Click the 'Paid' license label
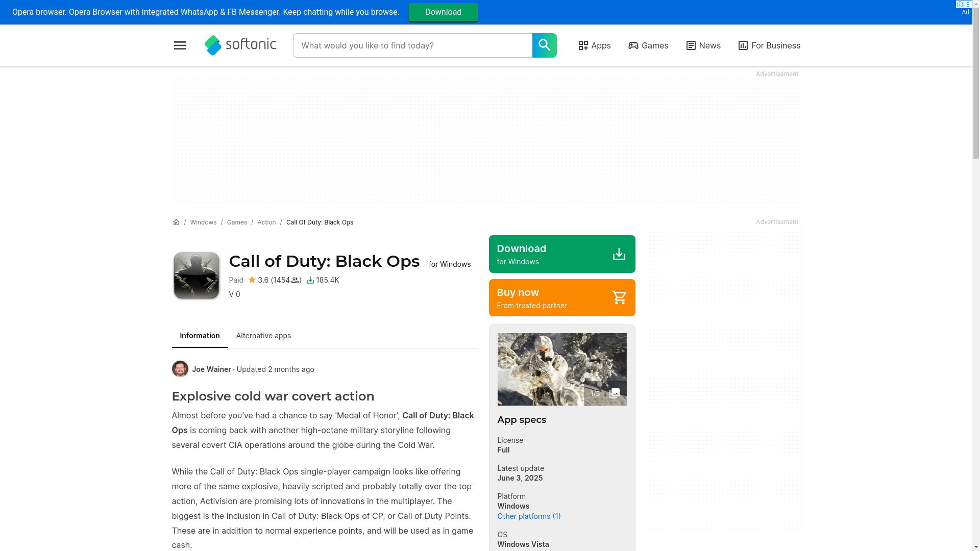This screenshot has height=551, width=980. (236, 280)
